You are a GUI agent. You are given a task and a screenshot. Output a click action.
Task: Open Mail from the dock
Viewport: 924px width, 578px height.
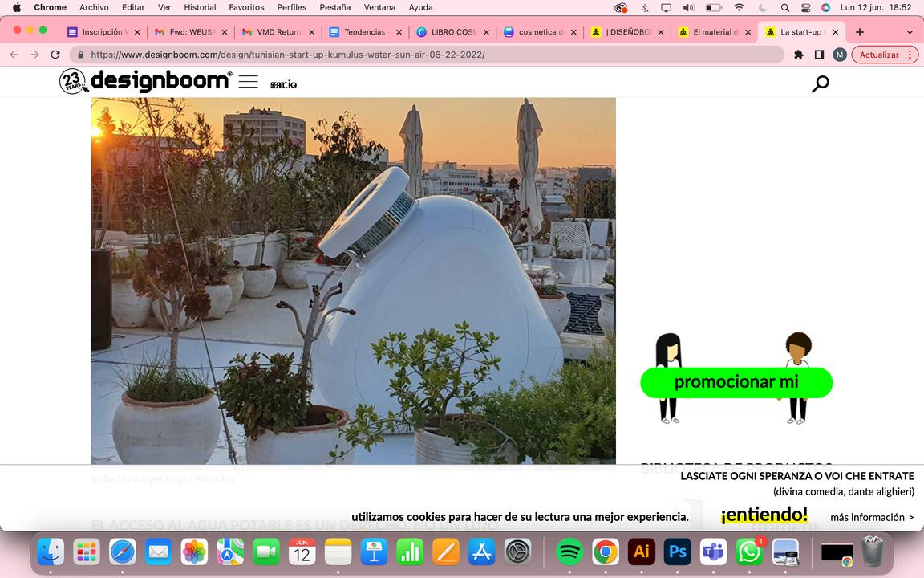pos(159,552)
